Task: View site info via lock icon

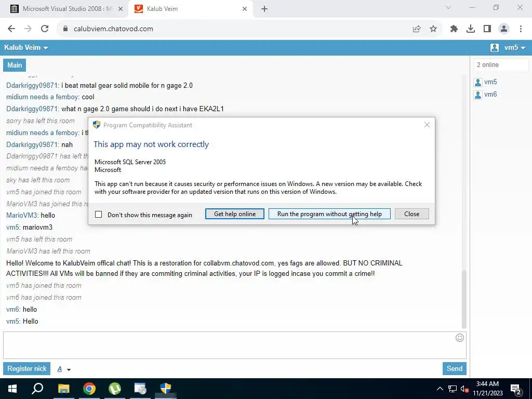Action: (x=65, y=29)
